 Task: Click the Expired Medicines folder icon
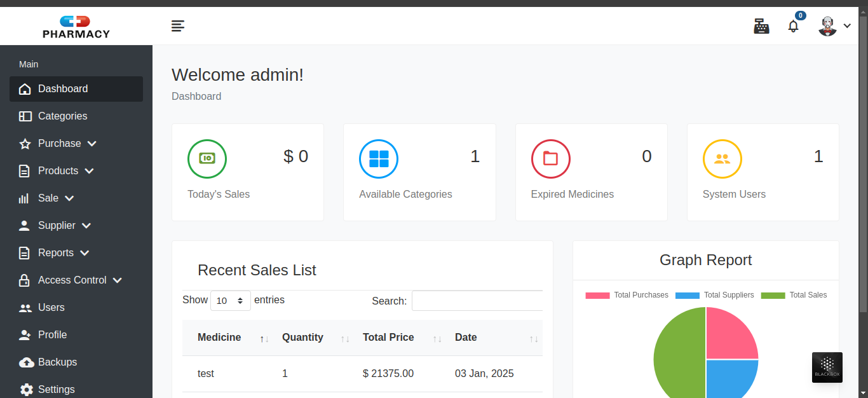tap(550, 158)
